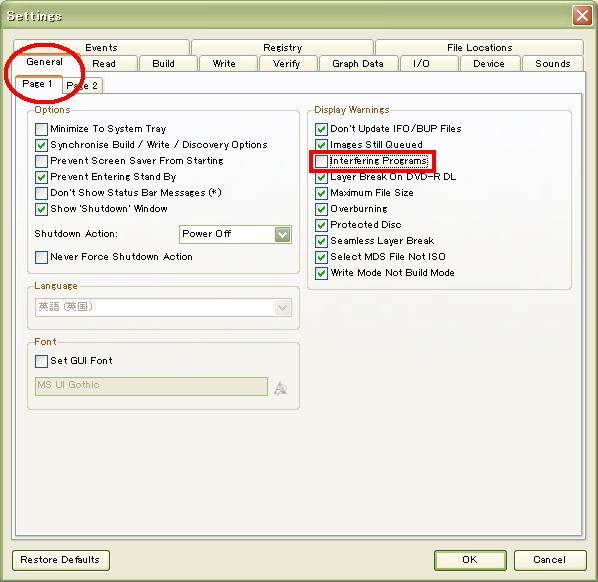
Task: Switch to the Page 2 sub-tab
Action: 82,86
